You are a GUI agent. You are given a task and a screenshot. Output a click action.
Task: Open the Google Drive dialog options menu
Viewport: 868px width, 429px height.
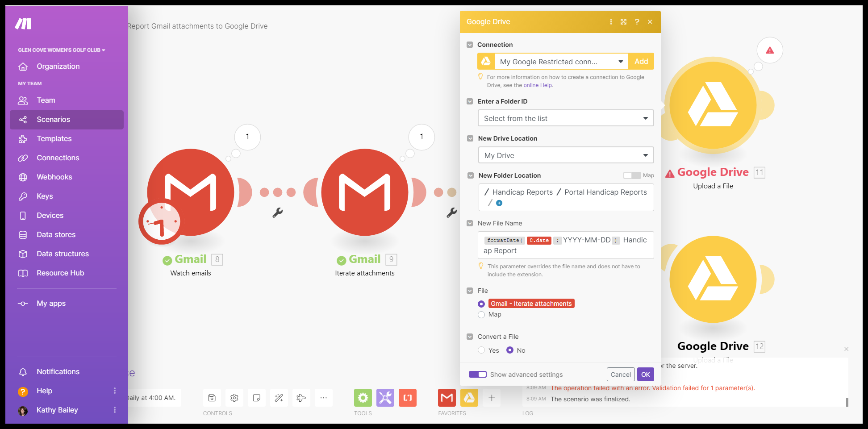tap(611, 22)
